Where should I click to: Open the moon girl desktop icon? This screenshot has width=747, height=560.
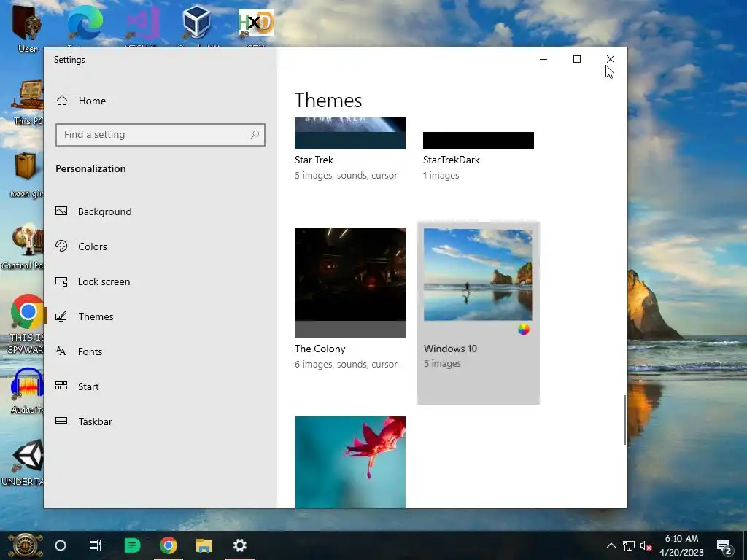(x=26, y=175)
